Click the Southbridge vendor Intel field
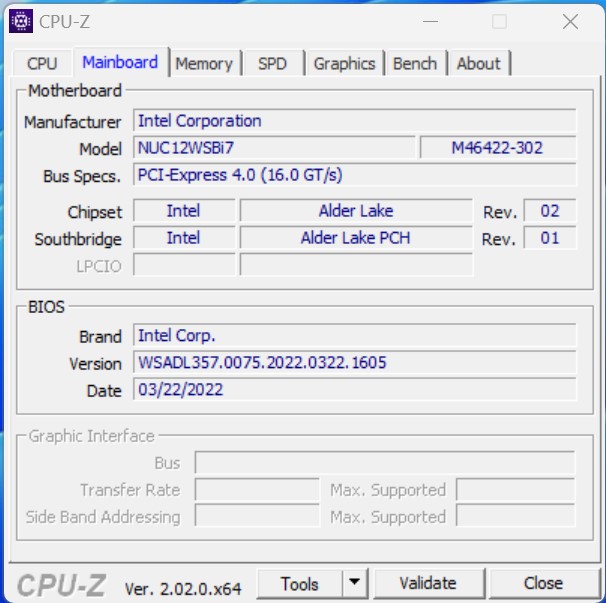The height and width of the screenshot is (603, 606). (184, 238)
